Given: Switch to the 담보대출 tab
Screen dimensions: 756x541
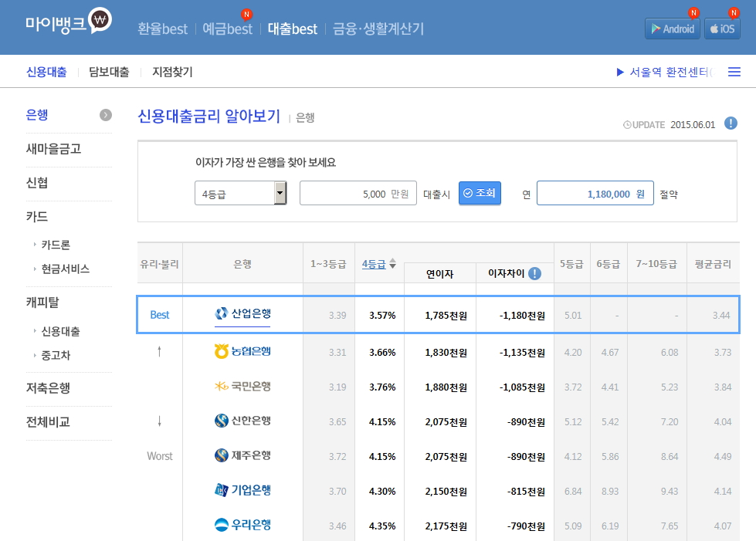Looking at the screenshot, I should tap(109, 73).
